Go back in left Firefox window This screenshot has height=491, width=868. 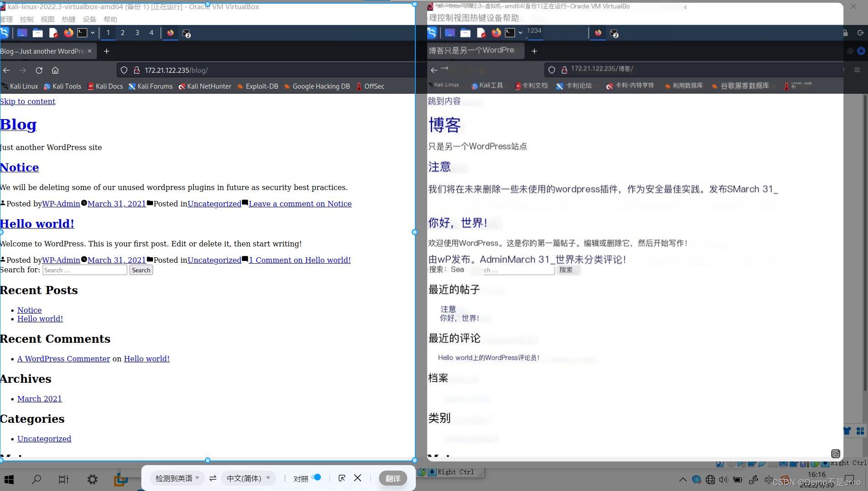pyautogui.click(x=6, y=70)
